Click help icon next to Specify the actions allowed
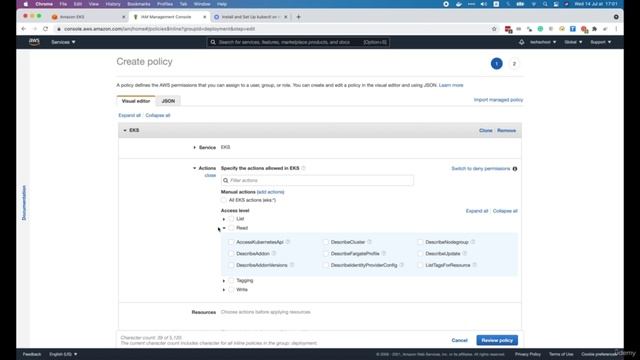Viewport: 640px width, 360px height. point(303,168)
